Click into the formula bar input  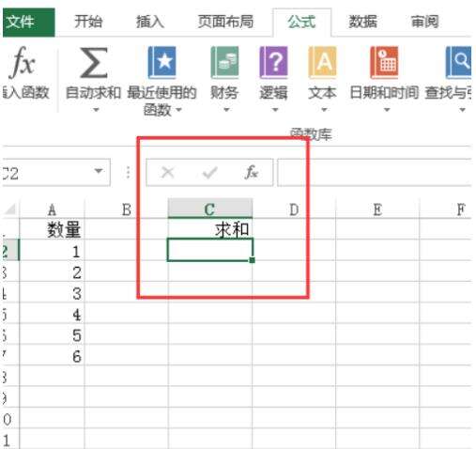(x=375, y=173)
